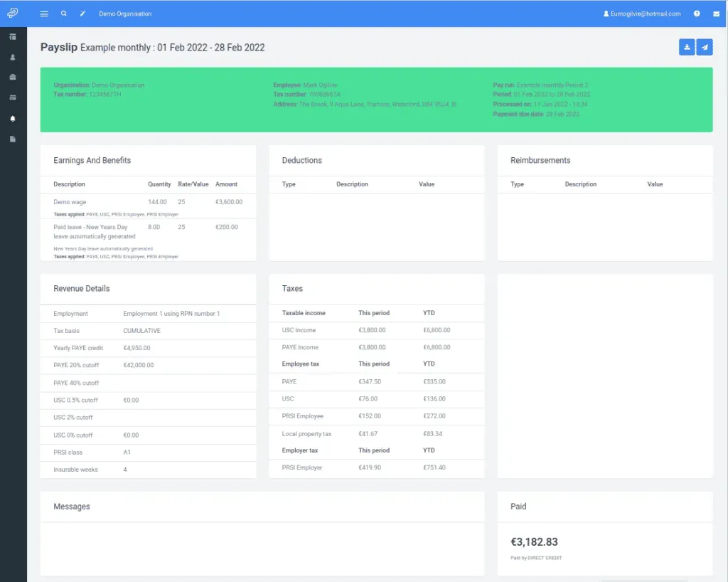Open the dashboard table icon in sidebar
The width and height of the screenshot is (728, 582).
13,36
